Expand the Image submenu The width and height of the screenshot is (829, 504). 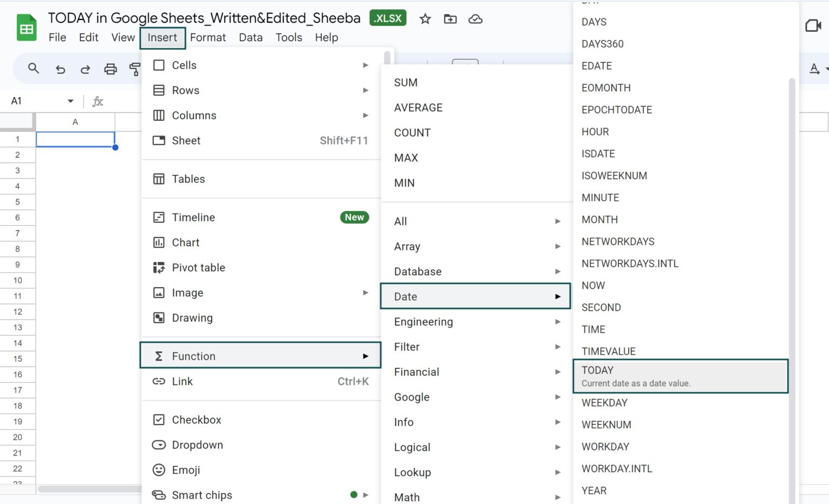click(260, 293)
